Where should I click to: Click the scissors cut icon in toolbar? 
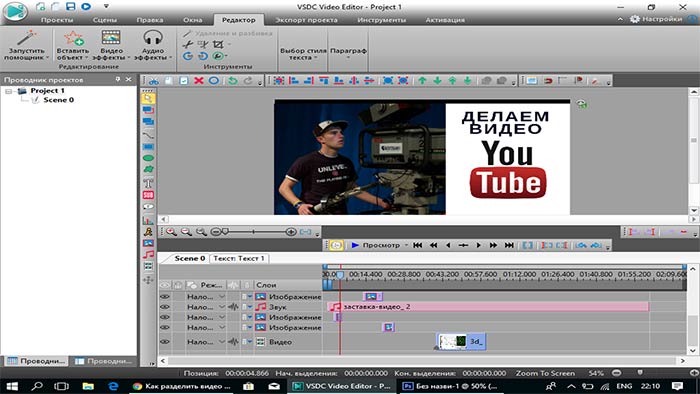pyautogui.click(x=154, y=81)
